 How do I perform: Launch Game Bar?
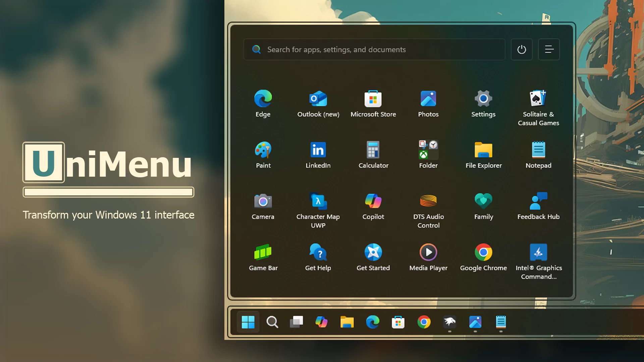tap(263, 257)
